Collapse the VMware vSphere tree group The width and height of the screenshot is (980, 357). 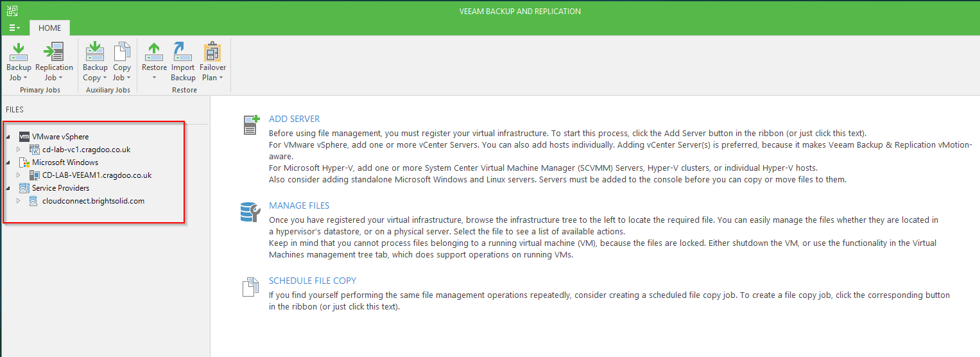click(8, 137)
